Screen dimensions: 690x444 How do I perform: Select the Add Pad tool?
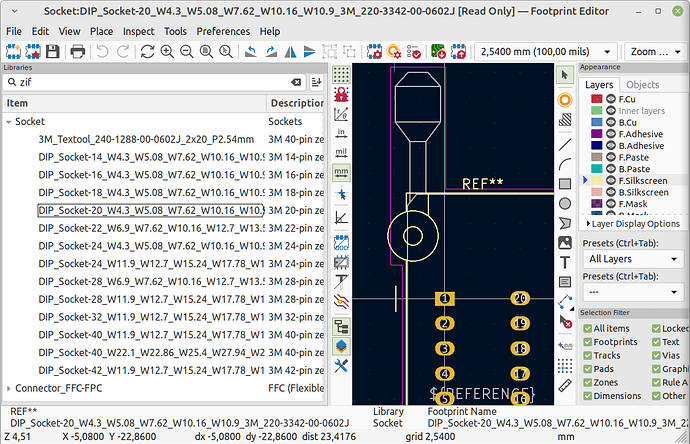565,100
